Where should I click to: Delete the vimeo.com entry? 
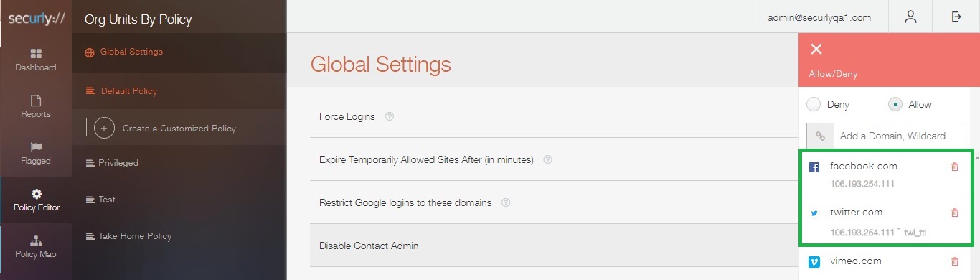tap(954, 262)
